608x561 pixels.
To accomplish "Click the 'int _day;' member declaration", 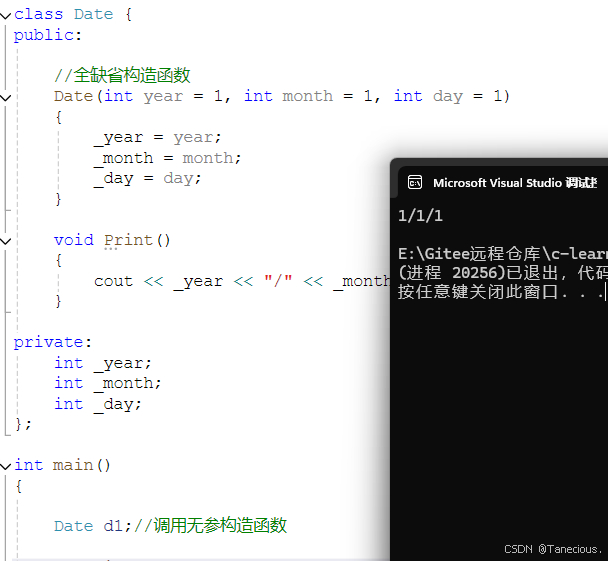I will click(x=98, y=404).
